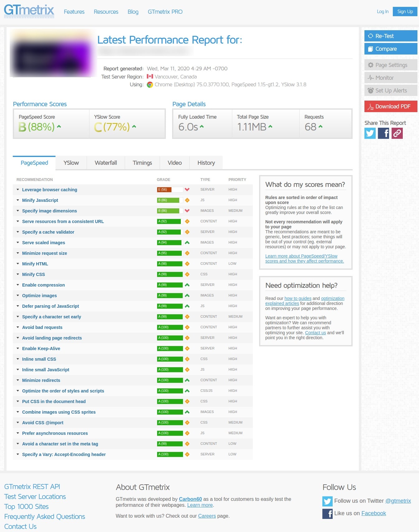Click green up arrow for Combine images using CSS sprites
The height and width of the screenshot is (532, 419).
coord(187,412)
